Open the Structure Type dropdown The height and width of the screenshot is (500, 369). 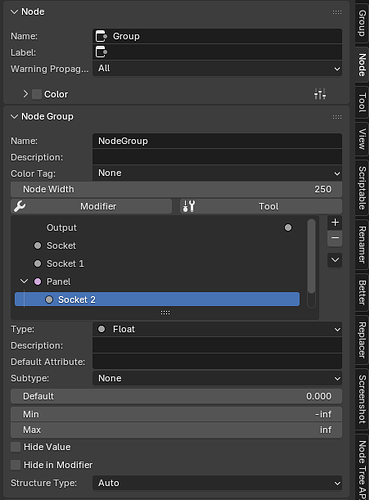(x=217, y=483)
